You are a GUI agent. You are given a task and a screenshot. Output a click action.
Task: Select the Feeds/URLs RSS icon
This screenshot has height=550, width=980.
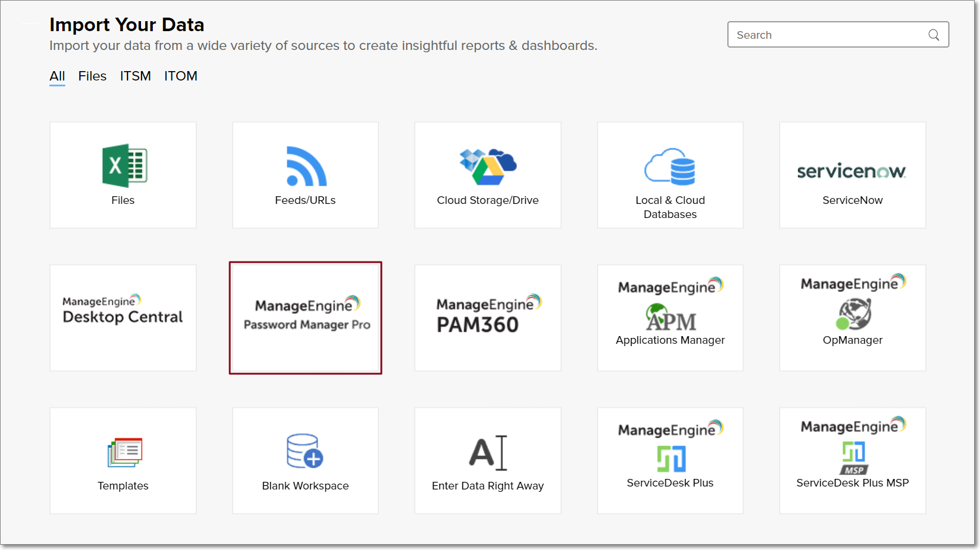306,166
